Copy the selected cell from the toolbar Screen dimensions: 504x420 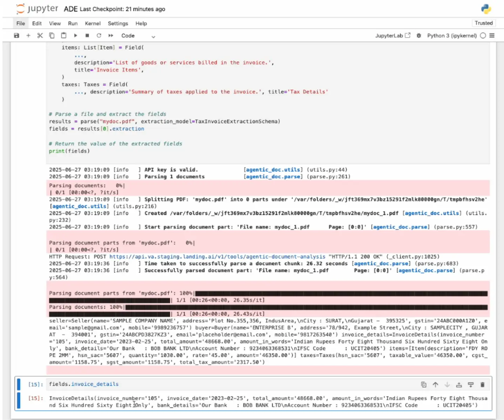52,35
